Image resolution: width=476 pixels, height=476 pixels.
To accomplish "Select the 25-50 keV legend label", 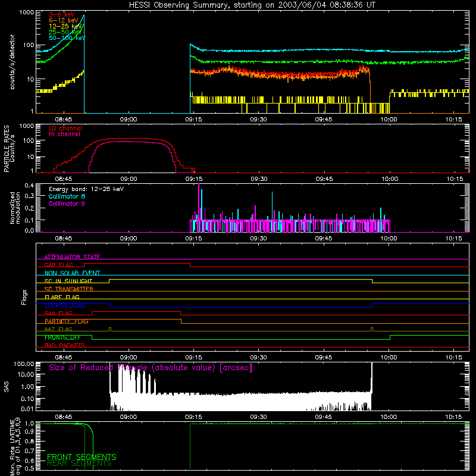I will [x=65, y=32].
